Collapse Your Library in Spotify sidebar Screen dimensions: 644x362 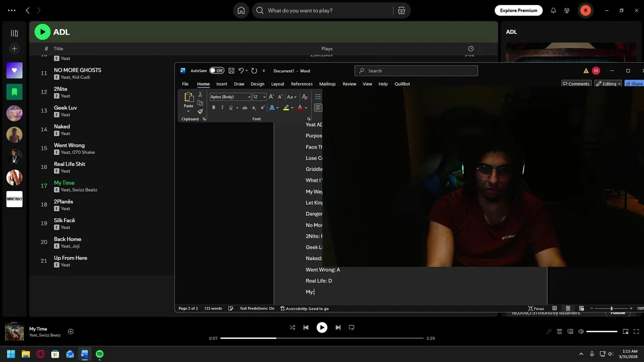pos(14,33)
